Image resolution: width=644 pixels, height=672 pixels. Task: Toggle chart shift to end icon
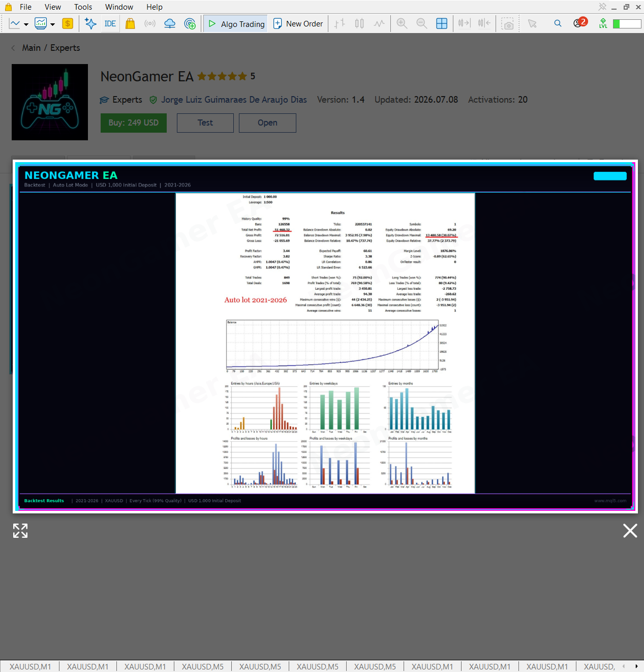[x=464, y=23]
